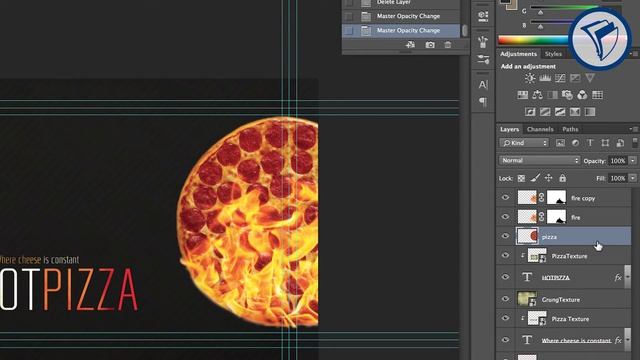The image size is (640, 360).
Task: Open the collapsed Character panel icon
Action: pos(483,84)
